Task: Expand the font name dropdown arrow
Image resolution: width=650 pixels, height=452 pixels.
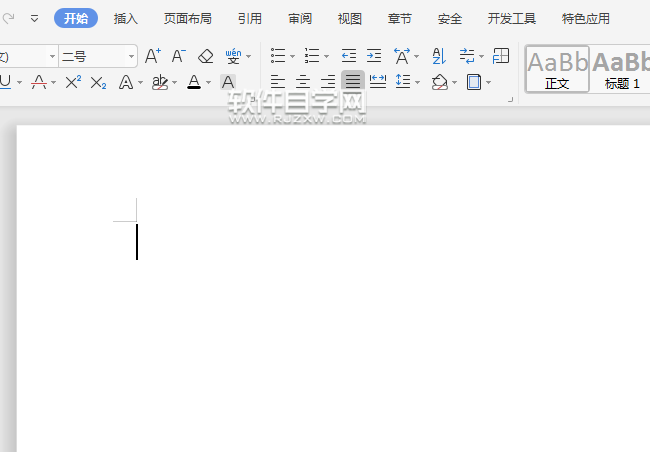Action: [52, 56]
